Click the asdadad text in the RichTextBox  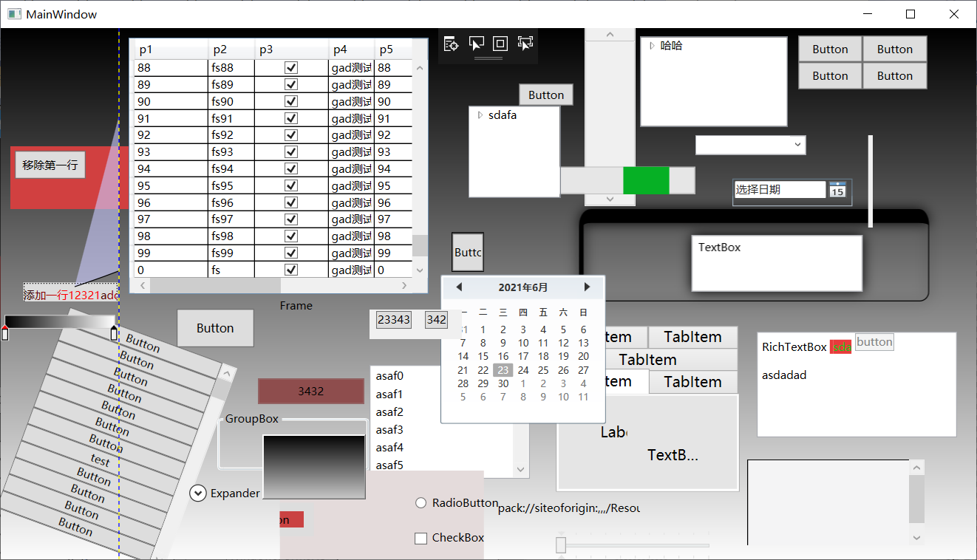[784, 375]
